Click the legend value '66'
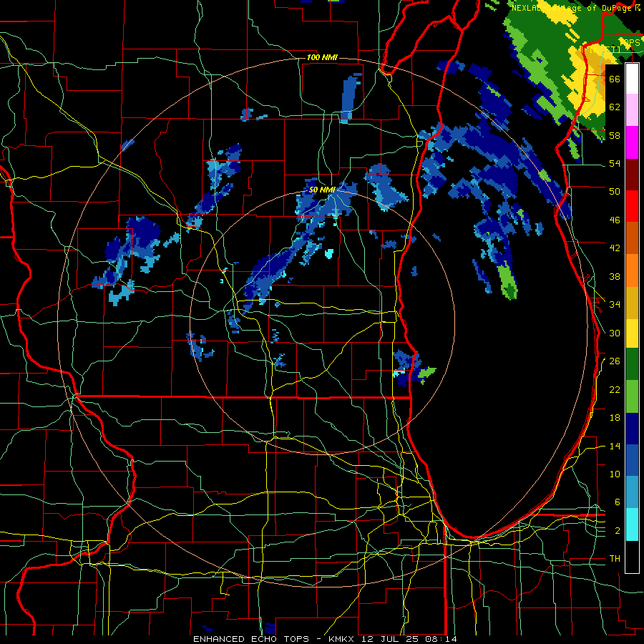This screenshot has width=644, height=644. (x=615, y=79)
